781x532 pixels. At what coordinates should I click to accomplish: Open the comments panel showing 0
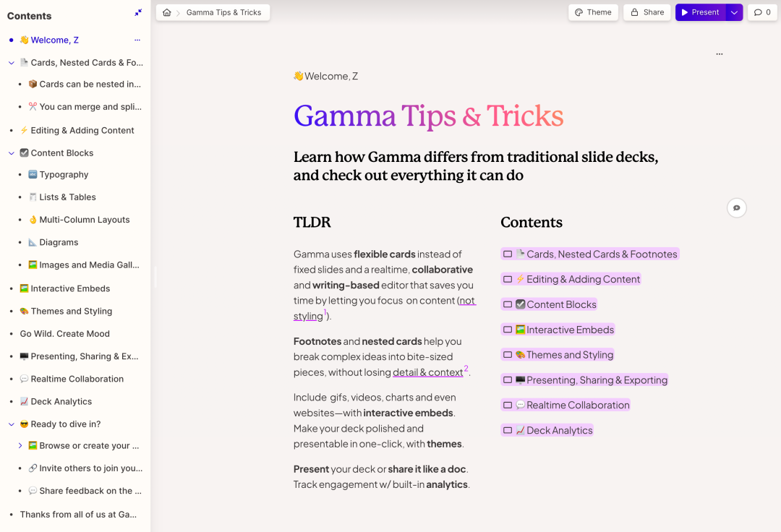[x=762, y=12]
